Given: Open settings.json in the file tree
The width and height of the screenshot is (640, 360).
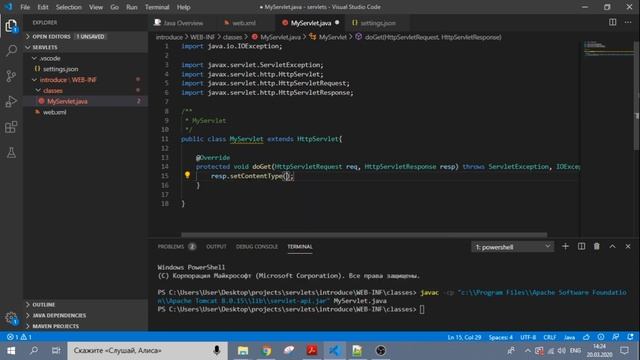Looking at the screenshot, I should tap(86, 69).
